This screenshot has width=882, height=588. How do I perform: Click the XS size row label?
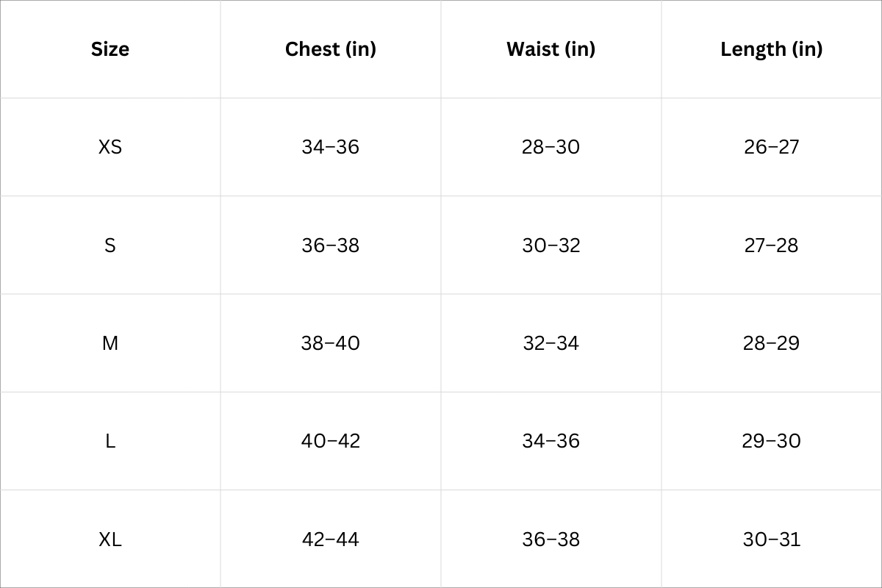[x=110, y=147]
